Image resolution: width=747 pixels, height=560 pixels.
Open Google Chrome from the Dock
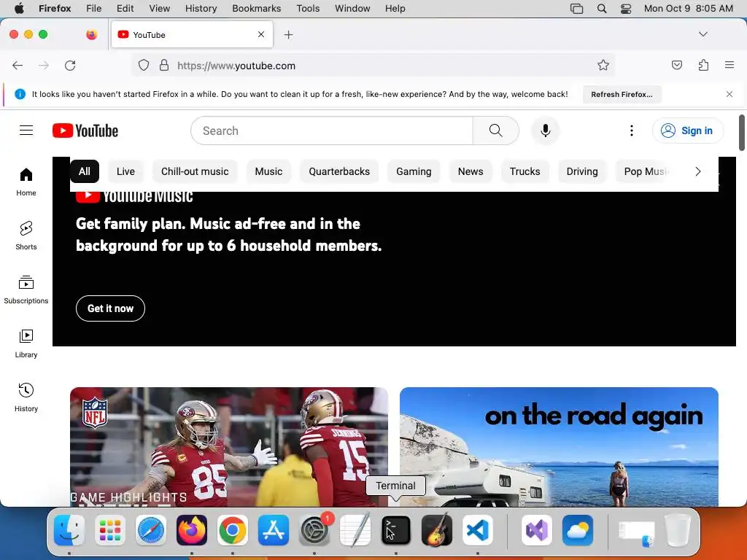pyautogui.click(x=233, y=530)
